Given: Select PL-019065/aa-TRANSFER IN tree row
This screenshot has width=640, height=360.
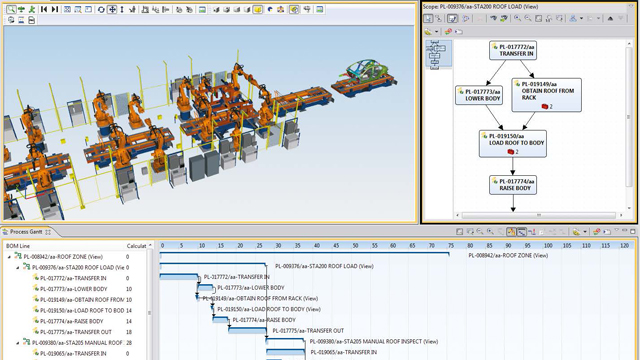Looking at the screenshot, I should [73, 353].
